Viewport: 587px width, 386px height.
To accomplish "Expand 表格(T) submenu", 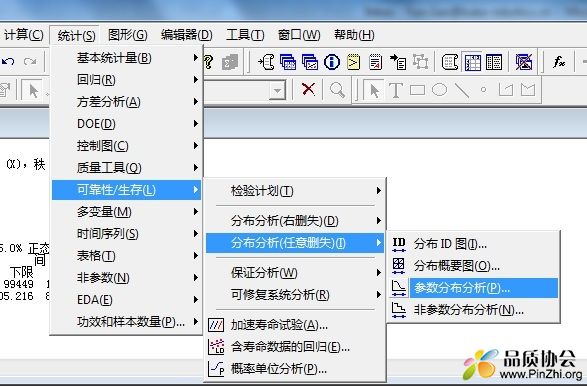I will 126,256.
